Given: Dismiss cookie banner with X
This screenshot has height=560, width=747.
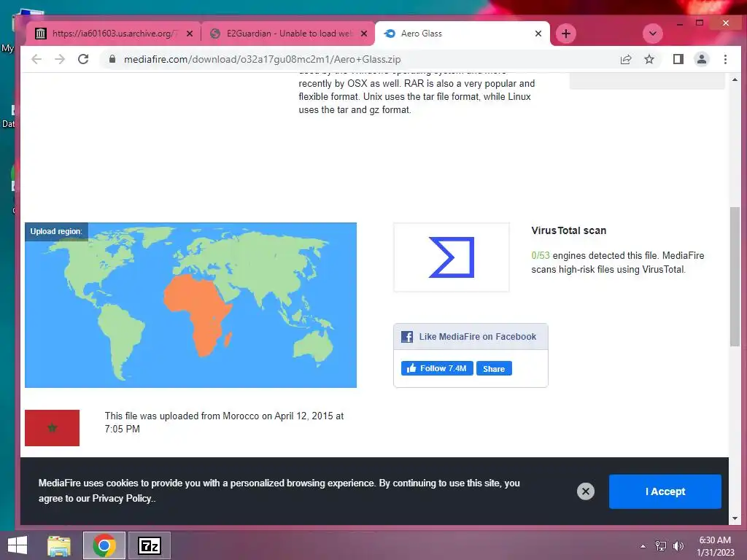Looking at the screenshot, I should pyautogui.click(x=586, y=491).
